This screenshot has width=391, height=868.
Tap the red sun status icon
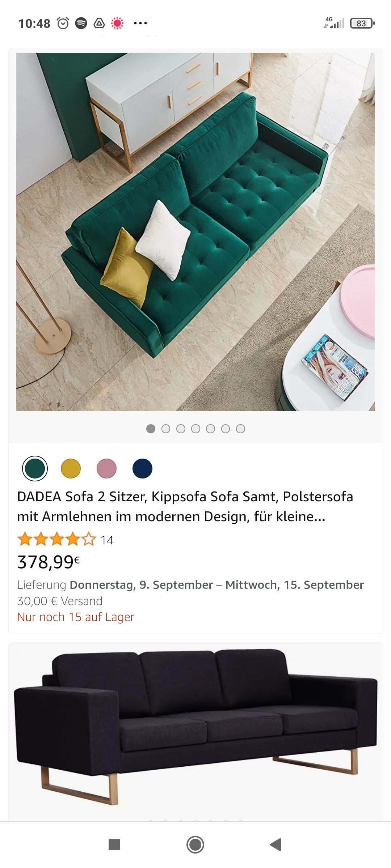117,23
